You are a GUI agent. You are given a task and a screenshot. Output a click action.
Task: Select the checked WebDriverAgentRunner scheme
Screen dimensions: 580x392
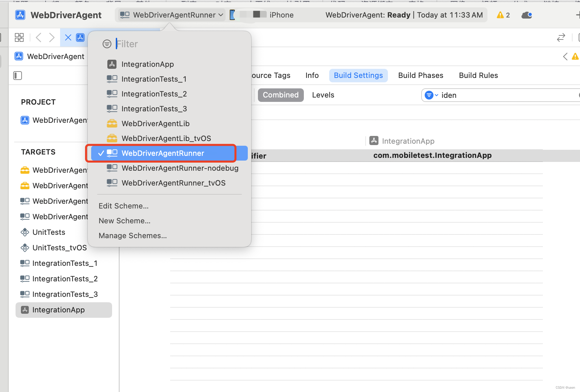pyautogui.click(x=163, y=153)
